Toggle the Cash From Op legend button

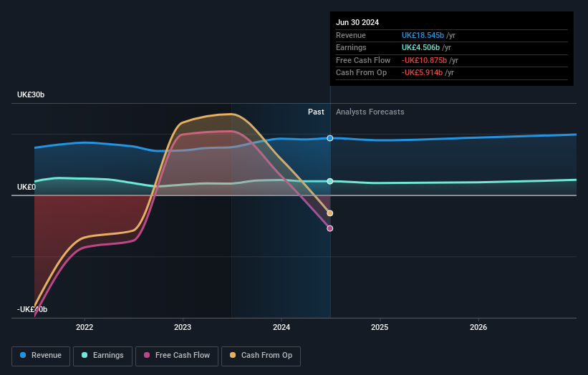pyautogui.click(x=261, y=356)
